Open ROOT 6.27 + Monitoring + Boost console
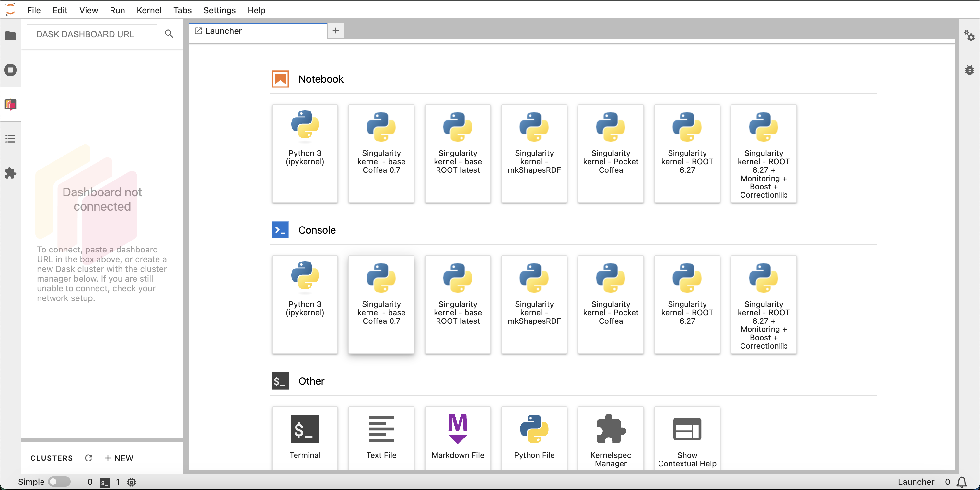This screenshot has width=980, height=490. tap(764, 304)
